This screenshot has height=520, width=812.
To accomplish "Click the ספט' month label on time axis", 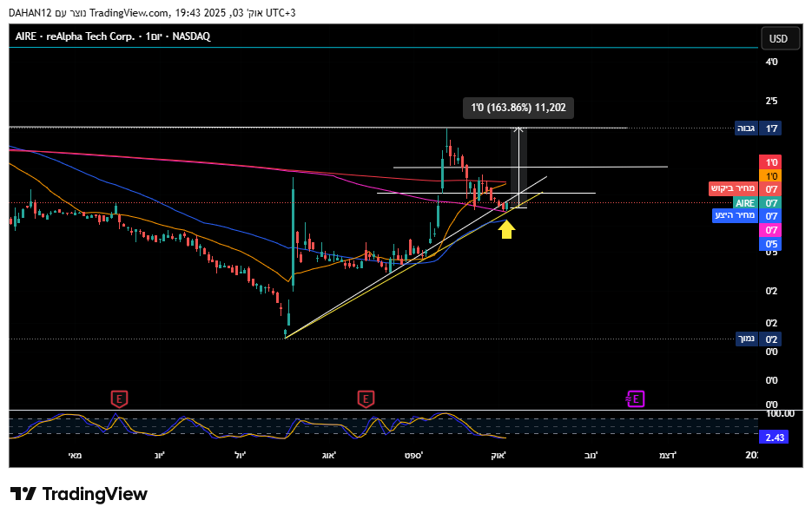I will (413, 455).
